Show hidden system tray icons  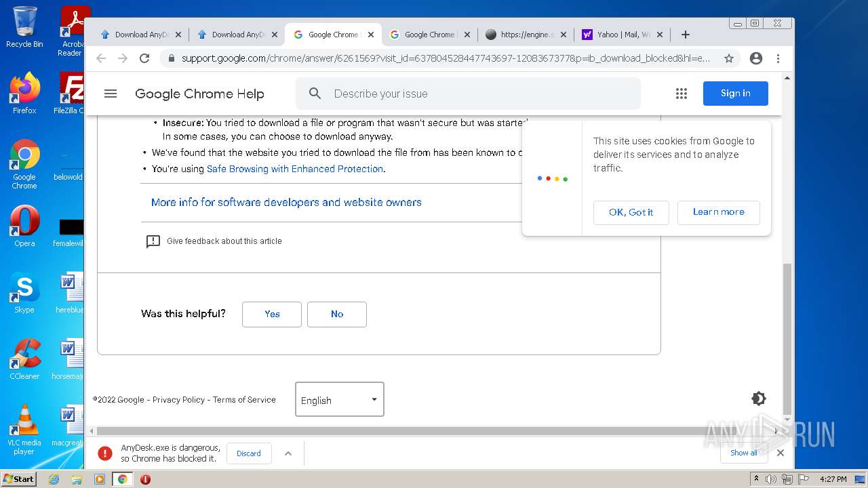point(756,479)
